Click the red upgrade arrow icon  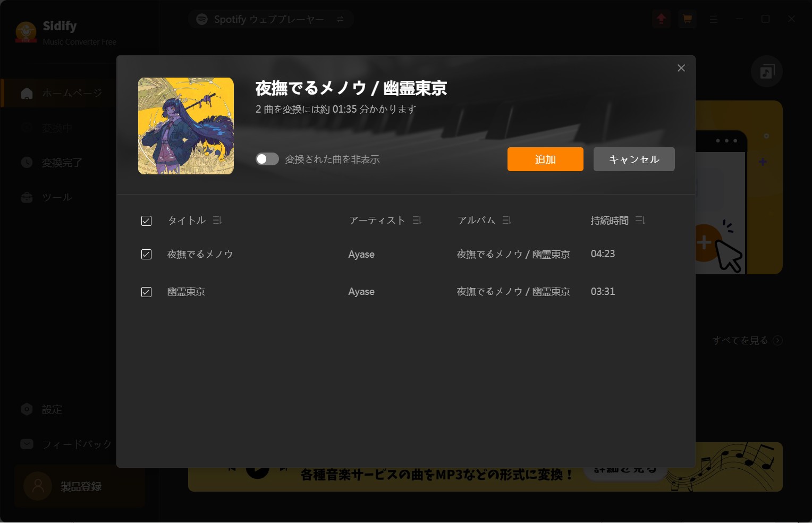pyautogui.click(x=661, y=19)
